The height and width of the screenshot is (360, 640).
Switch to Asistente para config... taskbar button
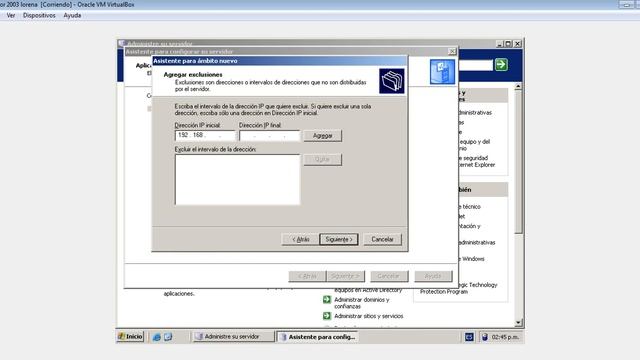click(317, 337)
